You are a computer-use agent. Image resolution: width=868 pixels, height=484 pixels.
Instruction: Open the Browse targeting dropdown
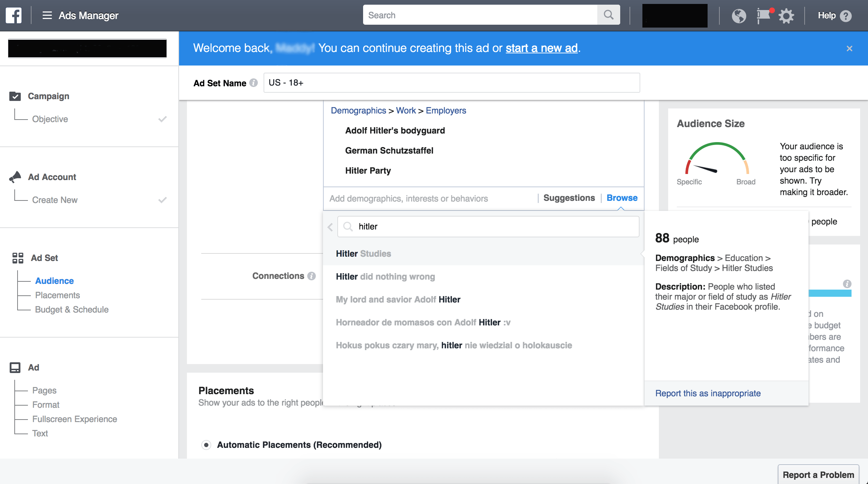[x=622, y=198]
